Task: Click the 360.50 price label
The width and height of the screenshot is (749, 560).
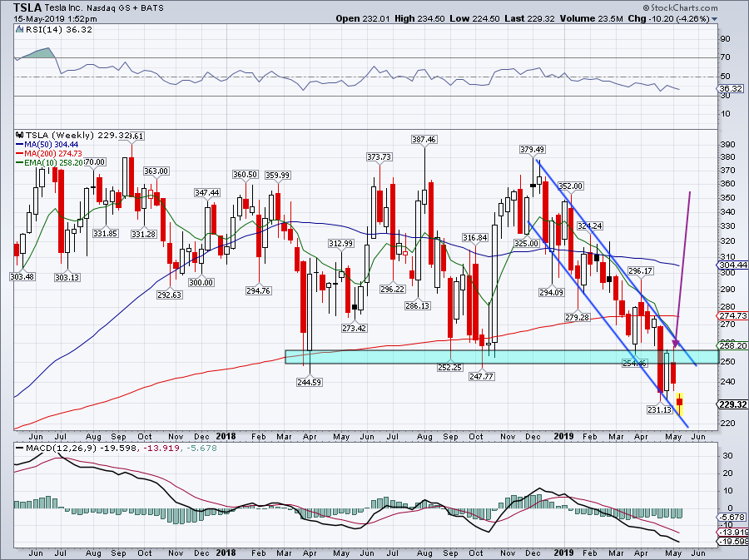Action: [x=245, y=175]
